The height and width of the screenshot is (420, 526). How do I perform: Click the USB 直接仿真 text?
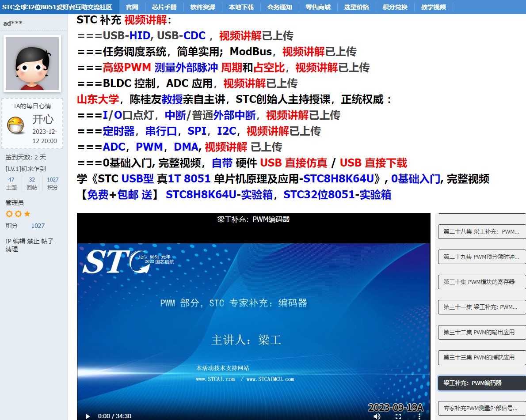pyautogui.click(x=293, y=163)
